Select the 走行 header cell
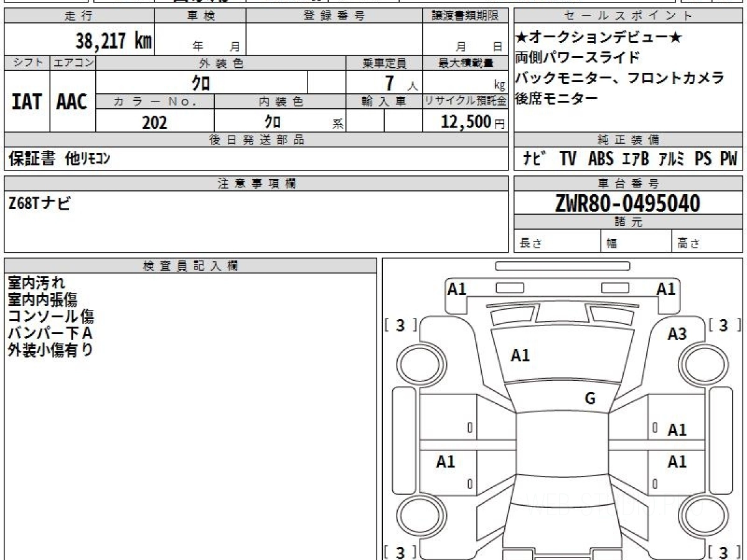 coord(78,16)
